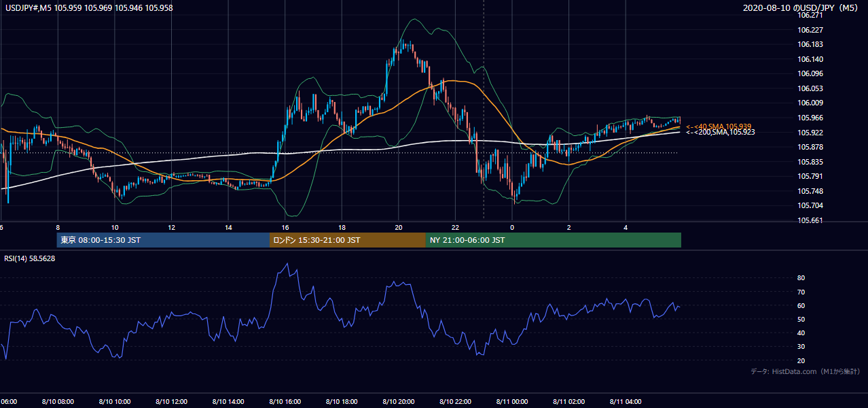Image resolution: width=868 pixels, height=408 pixels.
Task: Click the RSI axis value 50
Action: [801, 319]
